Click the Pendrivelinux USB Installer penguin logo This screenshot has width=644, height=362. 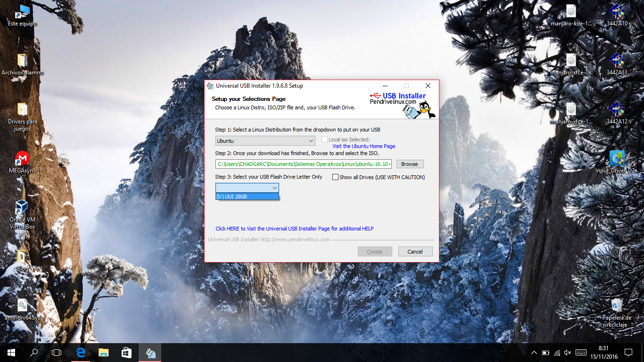coord(402,105)
